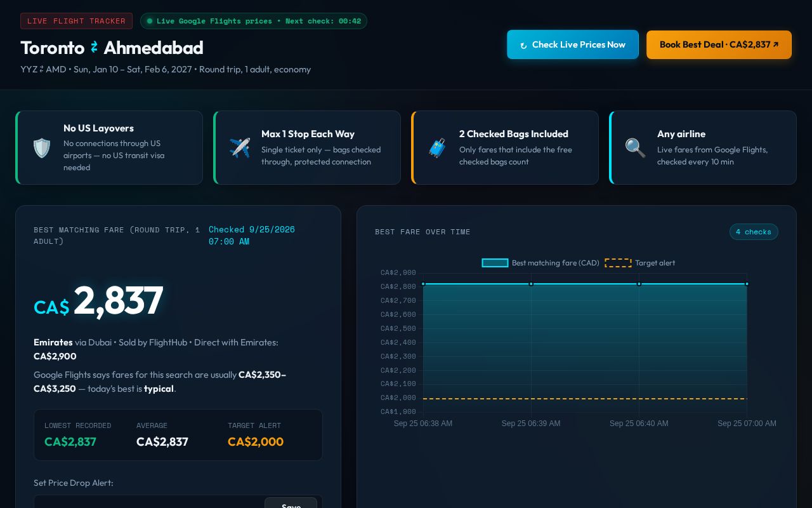The height and width of the screenshot is (508, 812).
Task: Click the Target Alert CA$2,000 value
Action: pyautogui.click(x=256, y=442)
